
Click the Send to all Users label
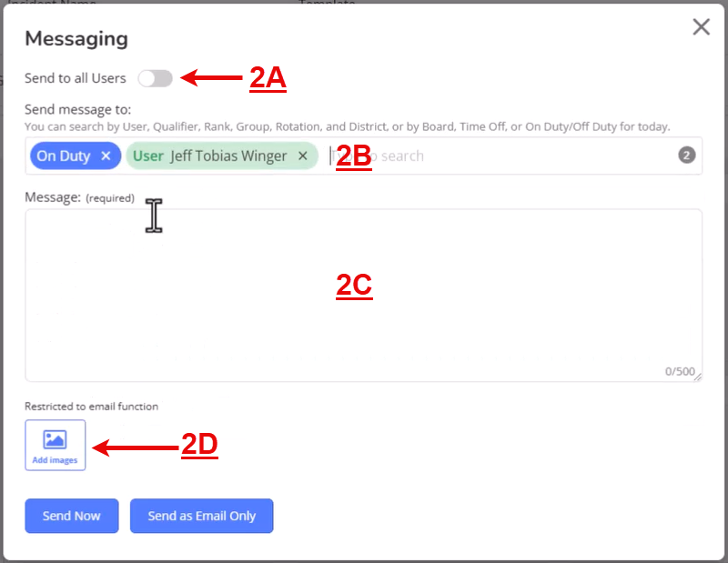pos(76,78)
